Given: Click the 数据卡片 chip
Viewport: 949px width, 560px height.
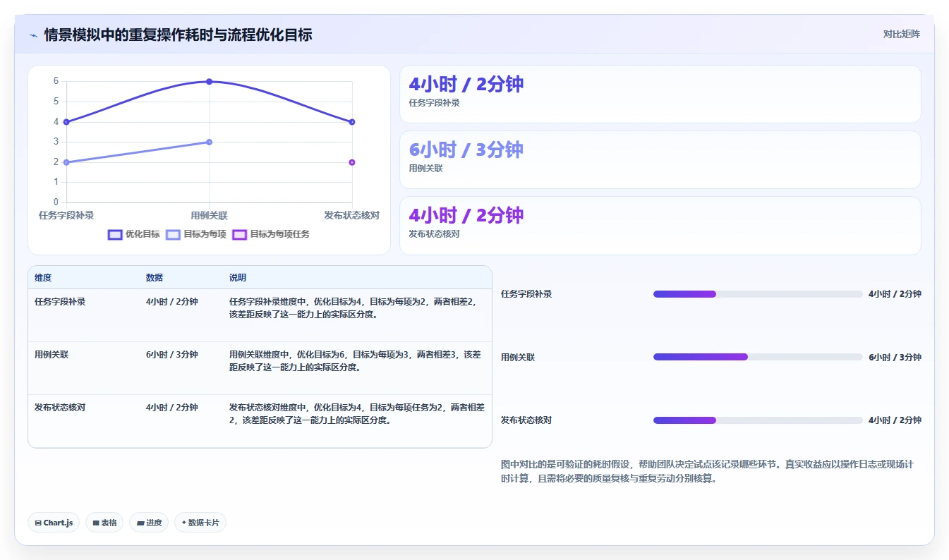Looking at the screenshot, I should click(200, 523).
